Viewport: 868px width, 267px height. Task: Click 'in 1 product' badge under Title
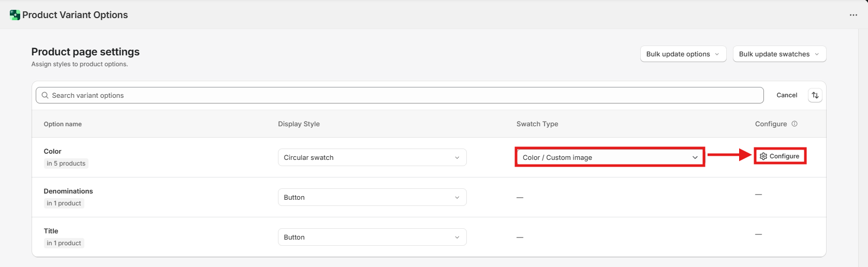(64, 243)
